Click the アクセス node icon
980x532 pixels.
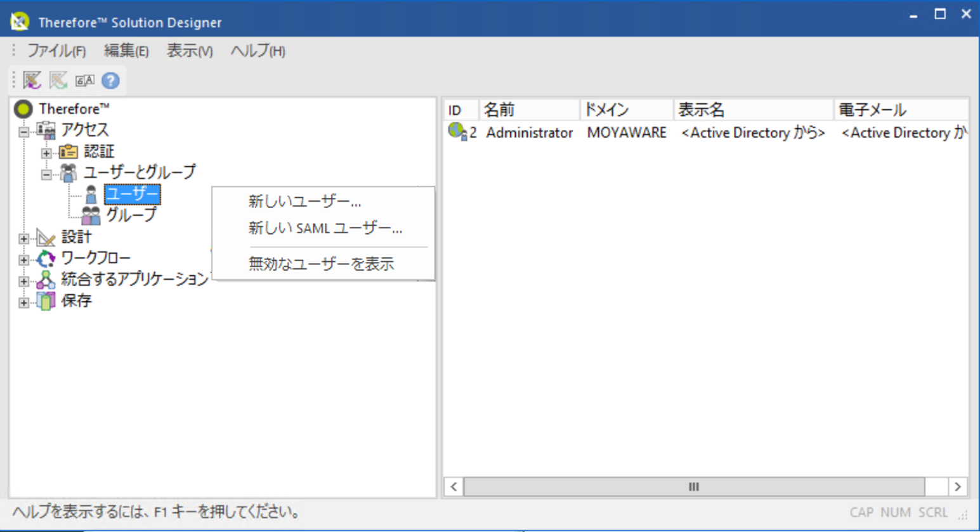[46, 130]
